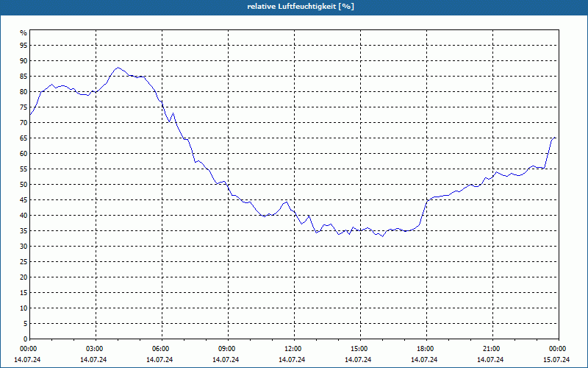Click the y-axis label '0'
The image size is (588, 368).
(26, 339)
